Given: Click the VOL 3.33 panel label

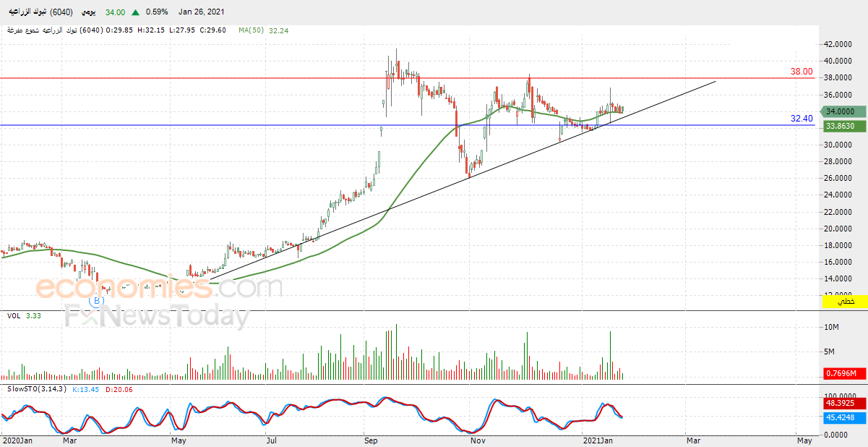Looking at the screenshot, I should (x=22, y=316).
